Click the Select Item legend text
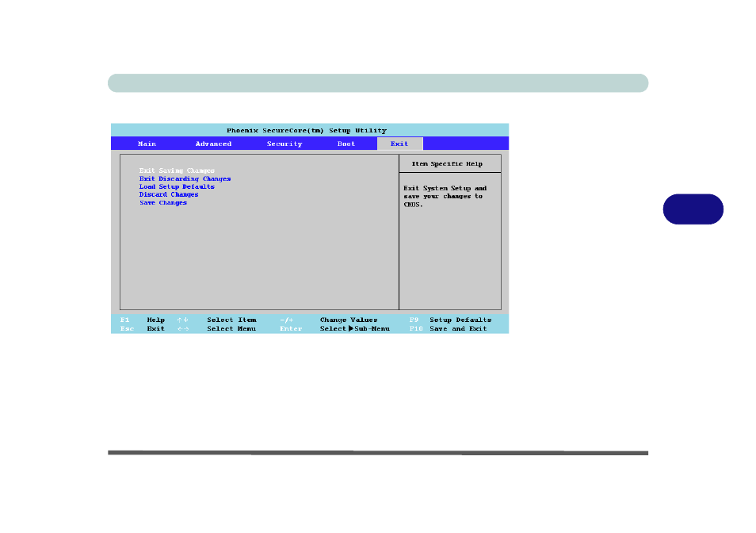756x533 pixels. [x=231, y=320]
